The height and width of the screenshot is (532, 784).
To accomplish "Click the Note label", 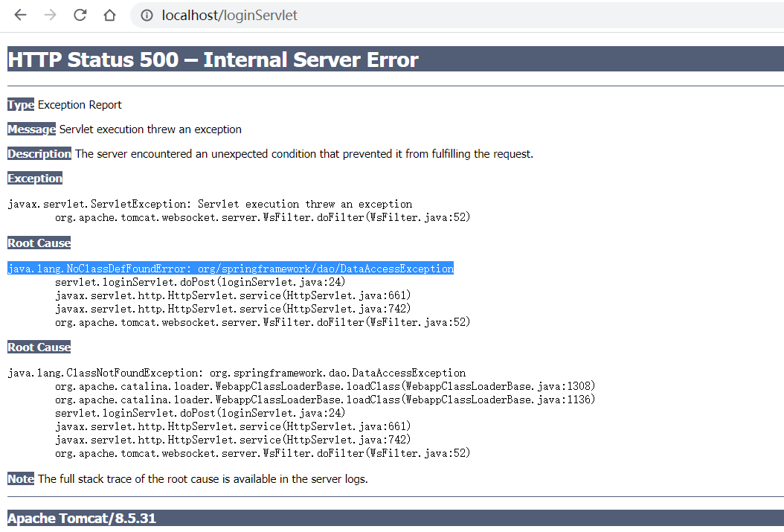I will tap(21, 478).
